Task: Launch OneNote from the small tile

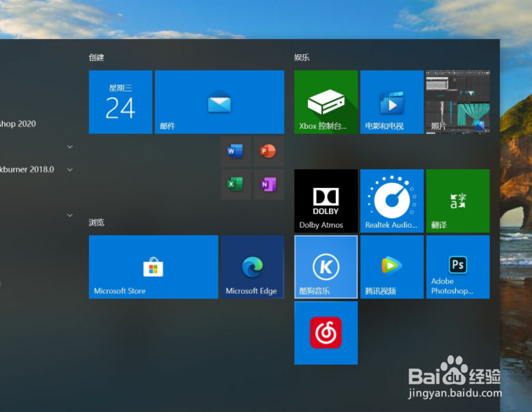Action: [x=269, y=184]
